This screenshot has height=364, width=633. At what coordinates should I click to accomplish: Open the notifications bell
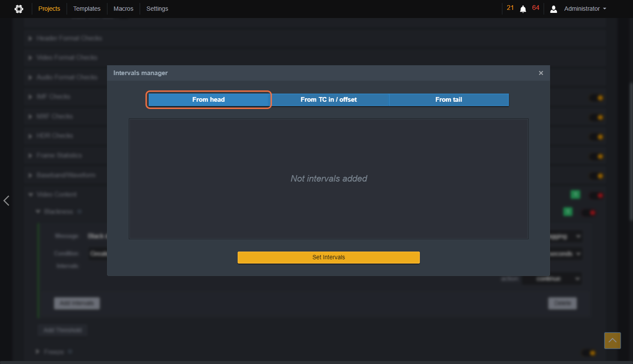click(523, 9)
